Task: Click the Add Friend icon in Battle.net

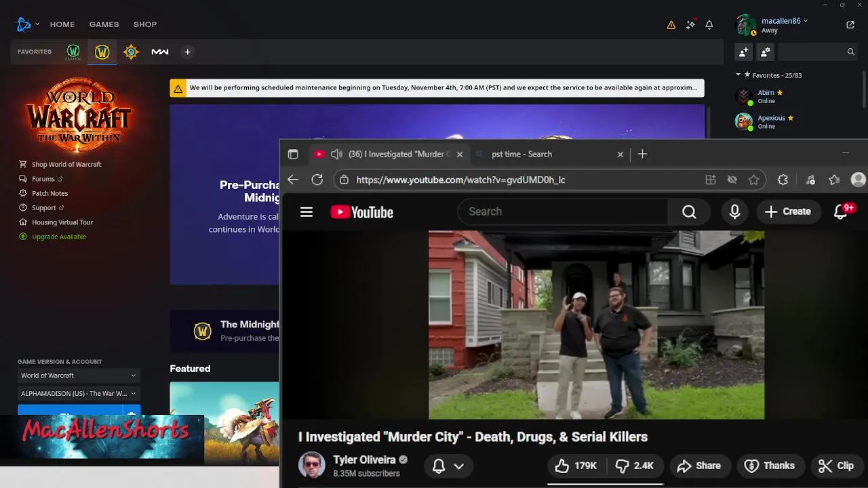Action: (x=744, y=52)
